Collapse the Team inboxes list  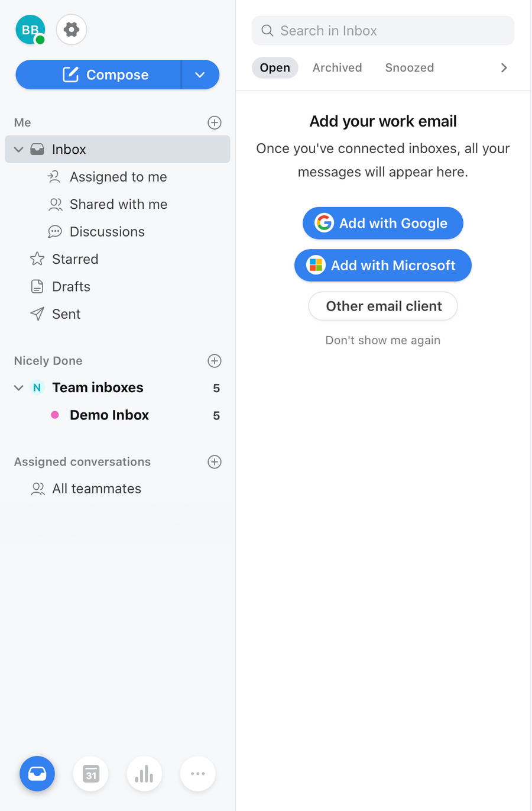[18, 387]
